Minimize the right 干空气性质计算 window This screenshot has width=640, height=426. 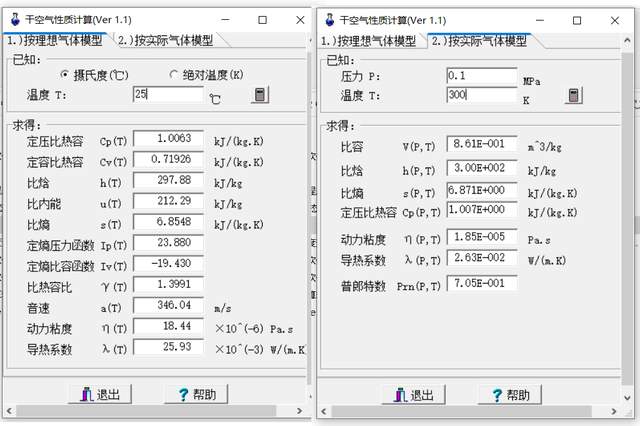point(540,20)
